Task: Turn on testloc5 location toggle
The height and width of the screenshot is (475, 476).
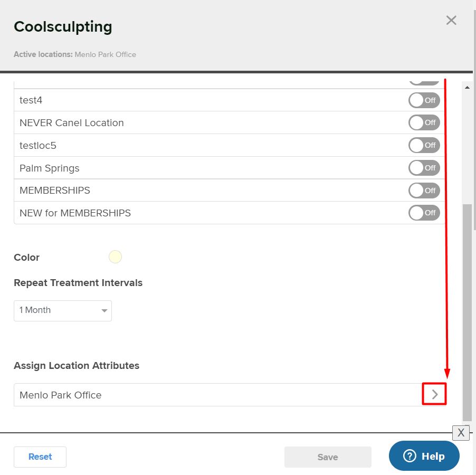Action: tap(424, 145)
